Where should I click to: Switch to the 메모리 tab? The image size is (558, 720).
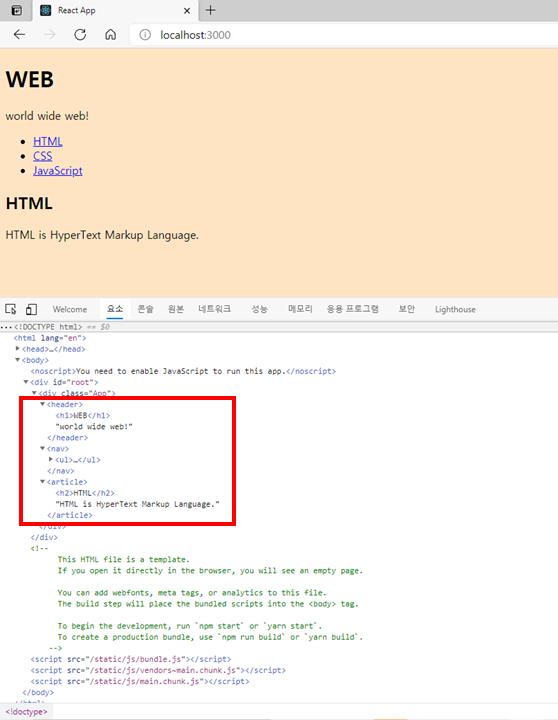pos(300,309)
